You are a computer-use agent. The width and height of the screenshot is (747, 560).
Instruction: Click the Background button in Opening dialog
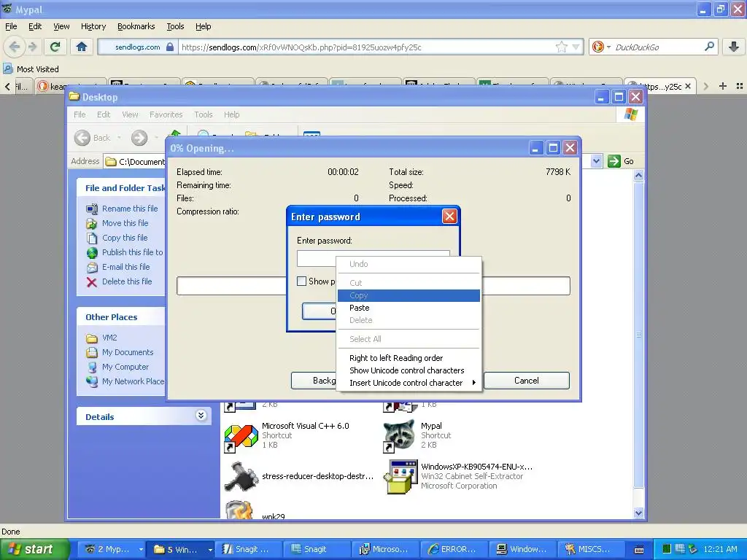click(314, 381)
